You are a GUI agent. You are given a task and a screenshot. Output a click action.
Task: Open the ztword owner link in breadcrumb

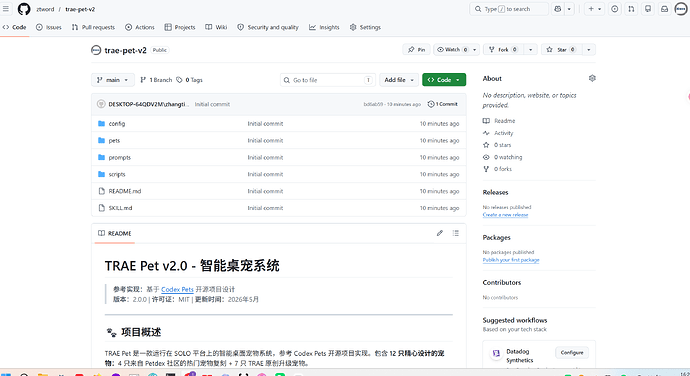[x=45, y=9]
